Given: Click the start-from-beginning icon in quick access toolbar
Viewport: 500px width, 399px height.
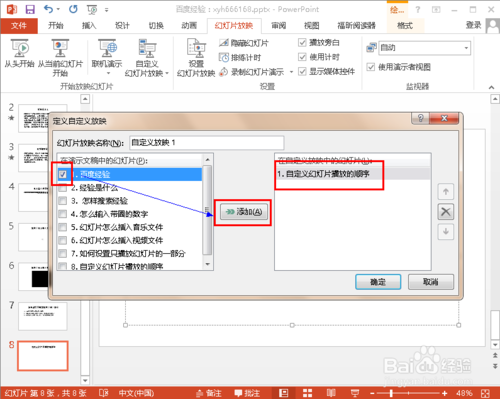Looking at the screenshot, I should pyautogui.click(x=92, y=9).
